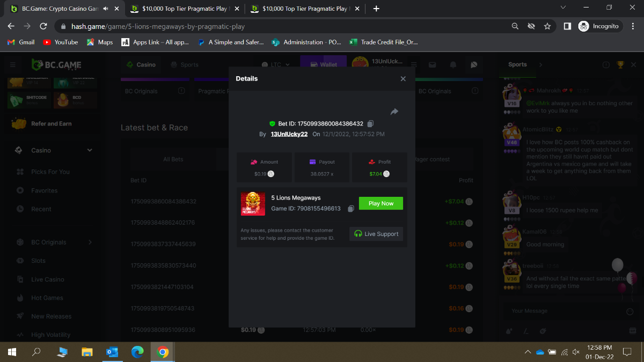Click the share arrow in Details dialog
The height and width of the screenshot is (362, 644).
pos(394,112)
